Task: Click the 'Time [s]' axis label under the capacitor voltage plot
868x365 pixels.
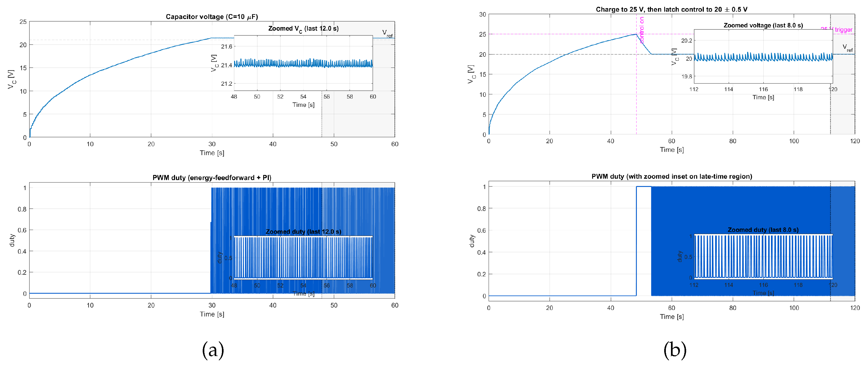Action: tap(212, 153)
